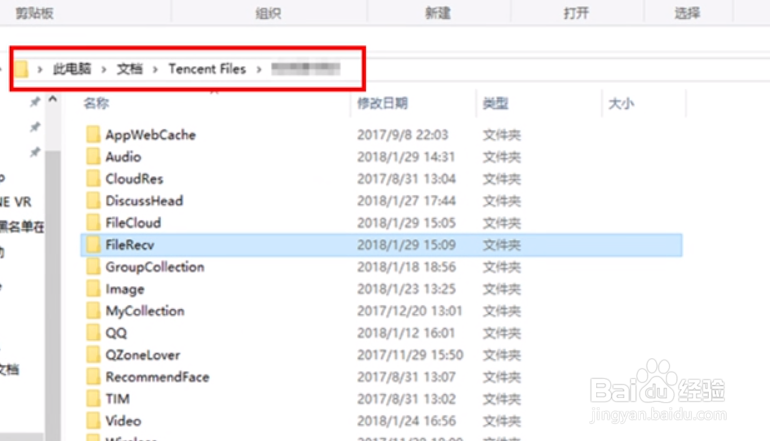Click the CloudRes folder name
Image resolution: width=770 pixels, height=441 pixels.
pos(134,179)
